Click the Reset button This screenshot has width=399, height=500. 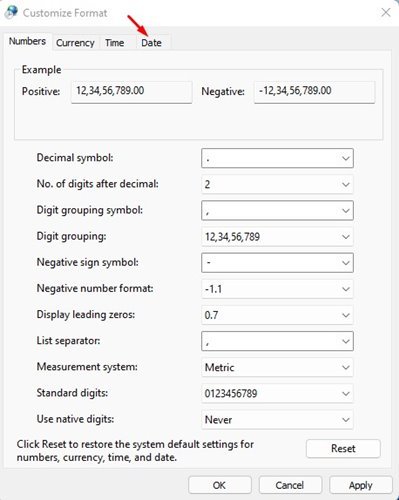tap(343, 448)
